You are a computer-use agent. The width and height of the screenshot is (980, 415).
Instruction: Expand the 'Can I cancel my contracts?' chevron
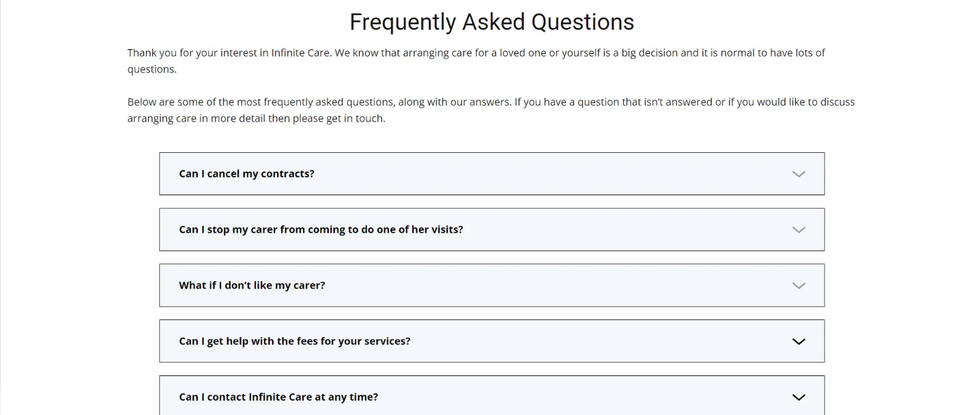click(x=798, y=174)
